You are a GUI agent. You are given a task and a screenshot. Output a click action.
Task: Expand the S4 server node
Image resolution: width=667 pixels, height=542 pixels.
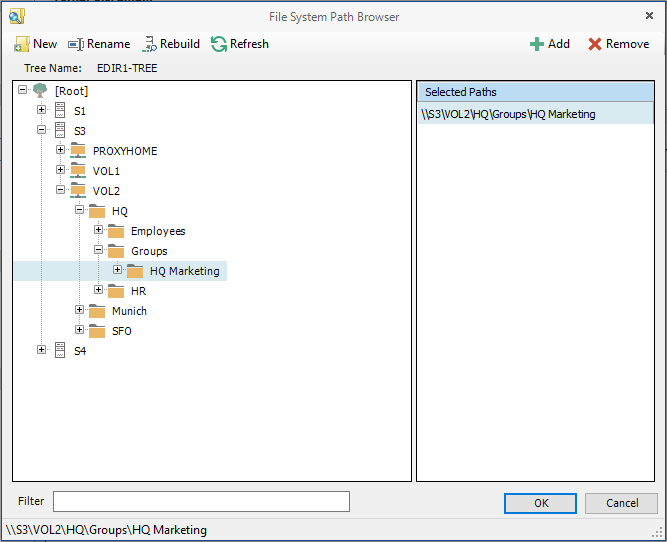click(x=41, y=349)
